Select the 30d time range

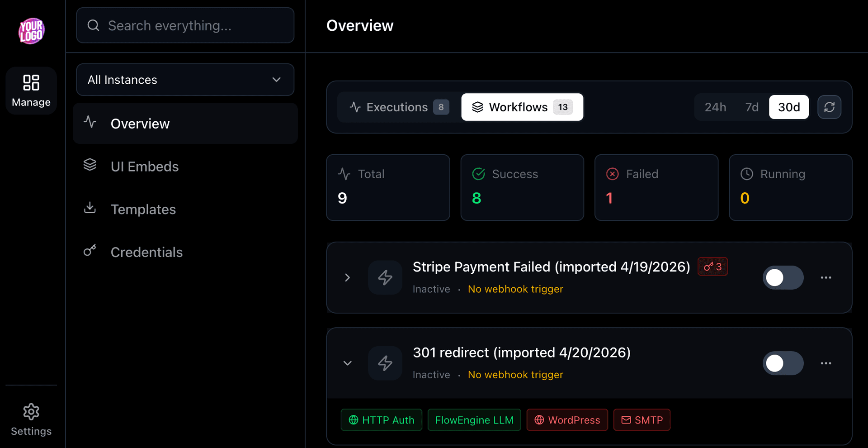[789, 107]
